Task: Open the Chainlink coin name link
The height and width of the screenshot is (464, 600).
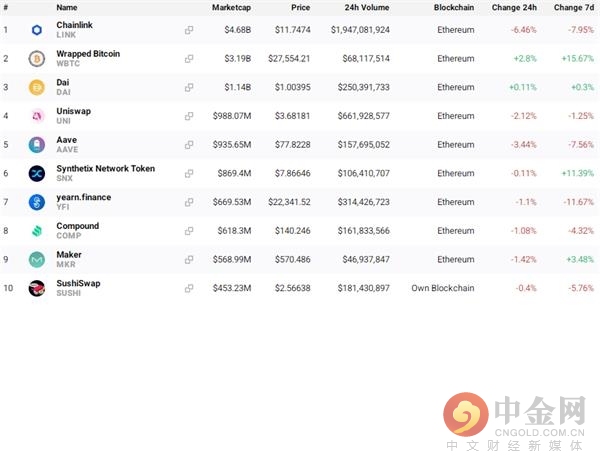Action: [x=75, y=25]
